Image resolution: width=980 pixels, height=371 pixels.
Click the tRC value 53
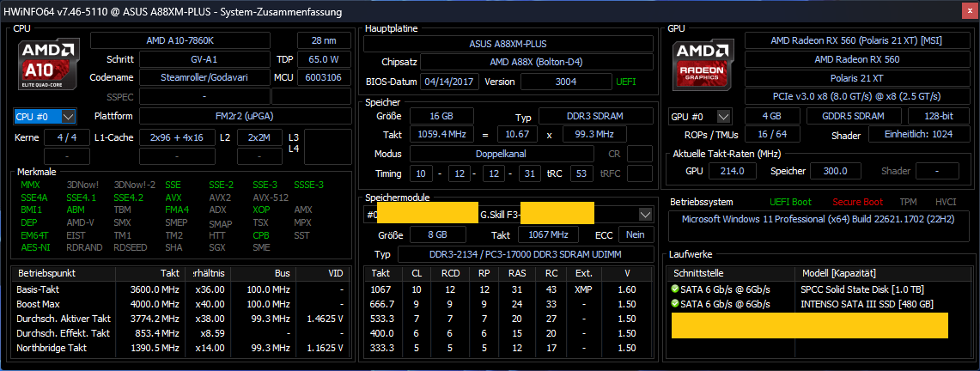(581, 173)
